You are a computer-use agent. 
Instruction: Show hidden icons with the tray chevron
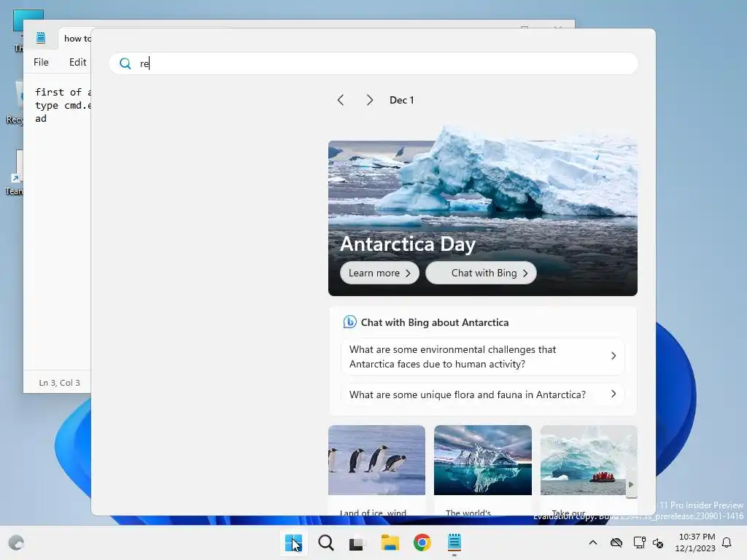tap(592, 542)
